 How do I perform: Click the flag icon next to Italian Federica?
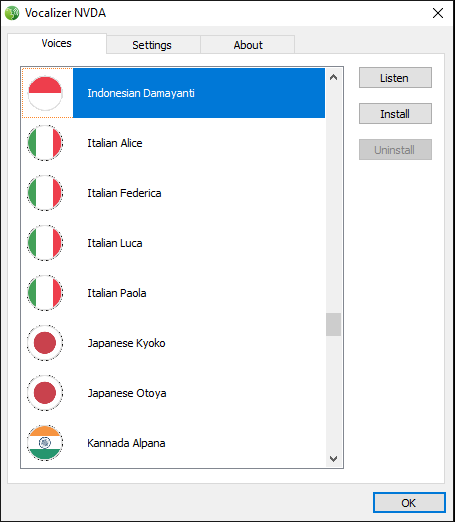45,193
